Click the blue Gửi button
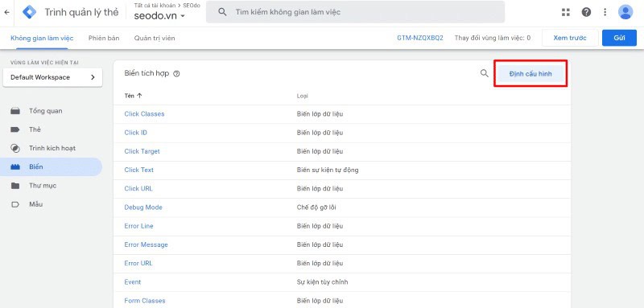The width and height of the screenshot is (644, 308). coord(619,38)
